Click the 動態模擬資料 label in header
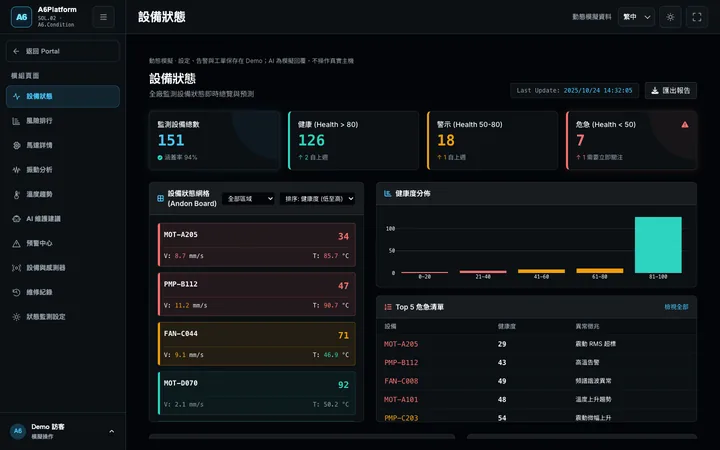 click(591, 17)
